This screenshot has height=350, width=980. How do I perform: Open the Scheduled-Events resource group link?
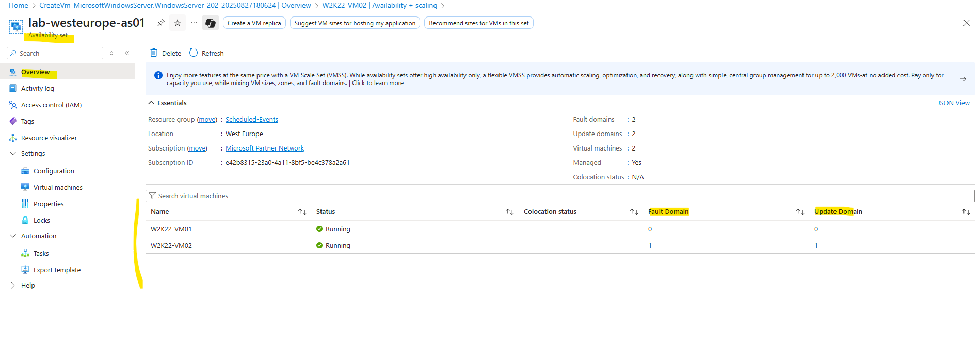coord(252,119)
